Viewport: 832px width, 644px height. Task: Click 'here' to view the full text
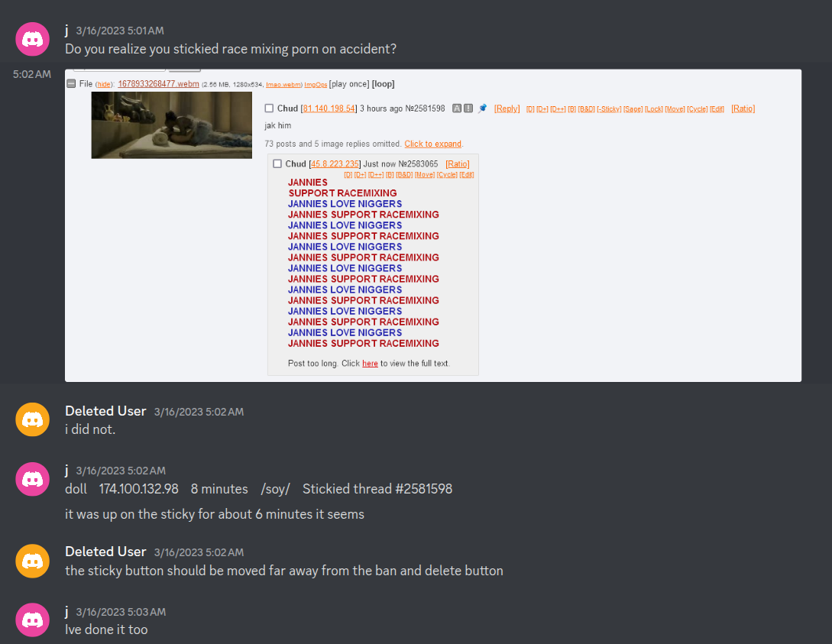(370, 364)
